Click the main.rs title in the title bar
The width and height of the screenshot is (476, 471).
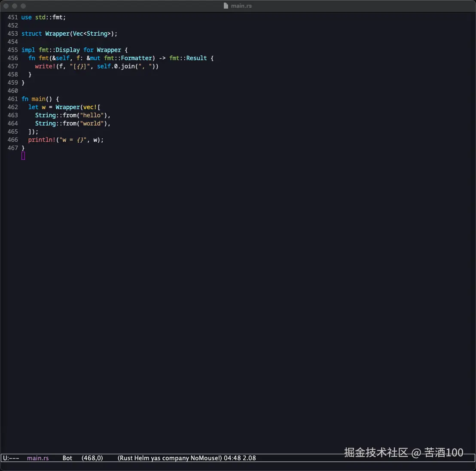pyautogui.click(x=241, y=6)
